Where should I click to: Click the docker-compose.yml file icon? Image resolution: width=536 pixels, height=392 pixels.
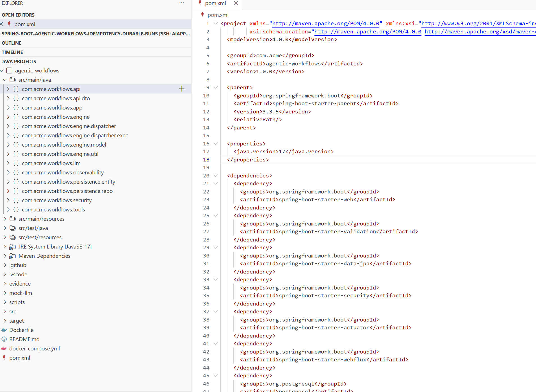point(4,348)
